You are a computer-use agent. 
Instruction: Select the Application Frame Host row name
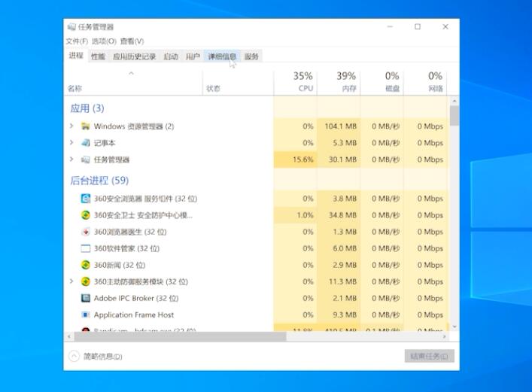134,315
